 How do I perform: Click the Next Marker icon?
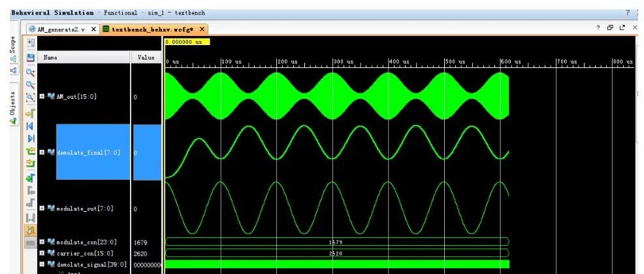click(x=31, y=203)
